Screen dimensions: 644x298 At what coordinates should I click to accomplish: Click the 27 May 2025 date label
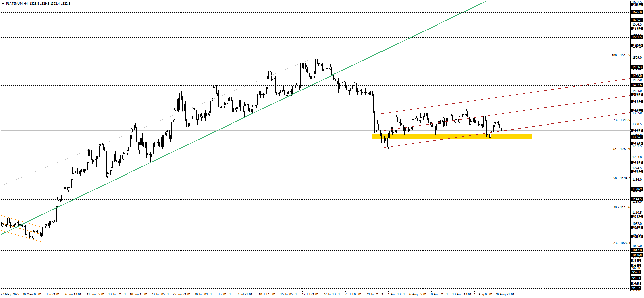point(10,294)
